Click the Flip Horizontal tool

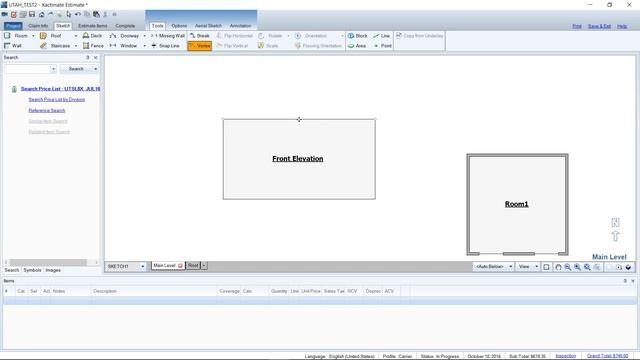pos(235,36)
